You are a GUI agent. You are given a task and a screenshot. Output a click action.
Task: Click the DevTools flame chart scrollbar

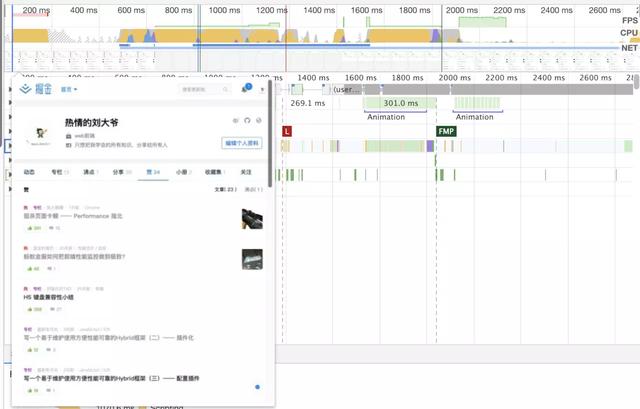coord(637,82)
